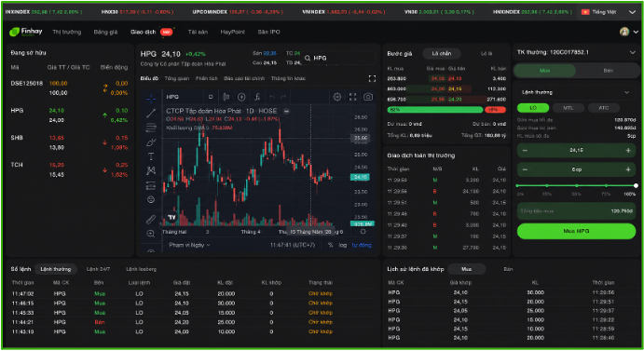Open the Phạm vi Ngày range dropdown
Viewport: 644px width, 351px height.
189,245
